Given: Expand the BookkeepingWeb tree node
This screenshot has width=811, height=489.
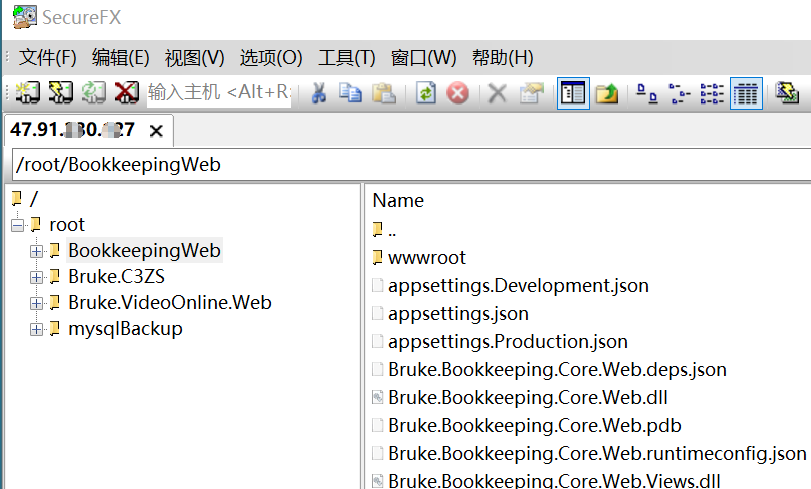Looking at the screenshot, I should pos(36,251).
